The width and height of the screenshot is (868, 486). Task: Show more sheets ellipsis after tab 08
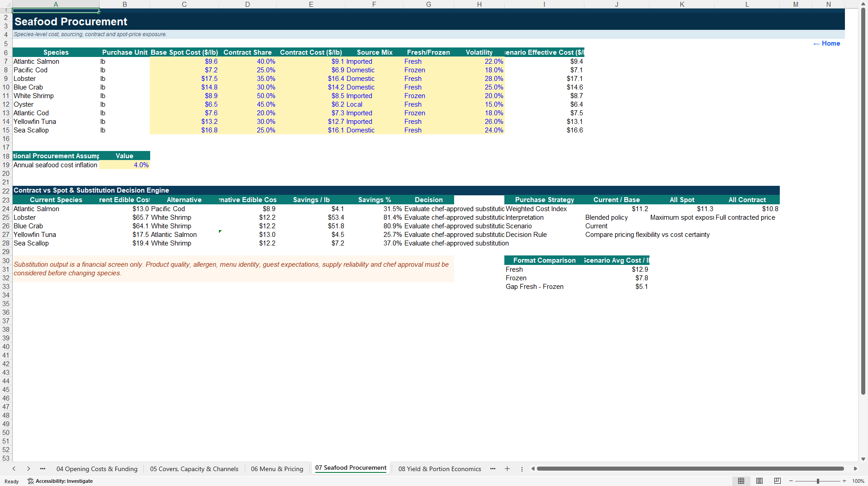(493, 469)
